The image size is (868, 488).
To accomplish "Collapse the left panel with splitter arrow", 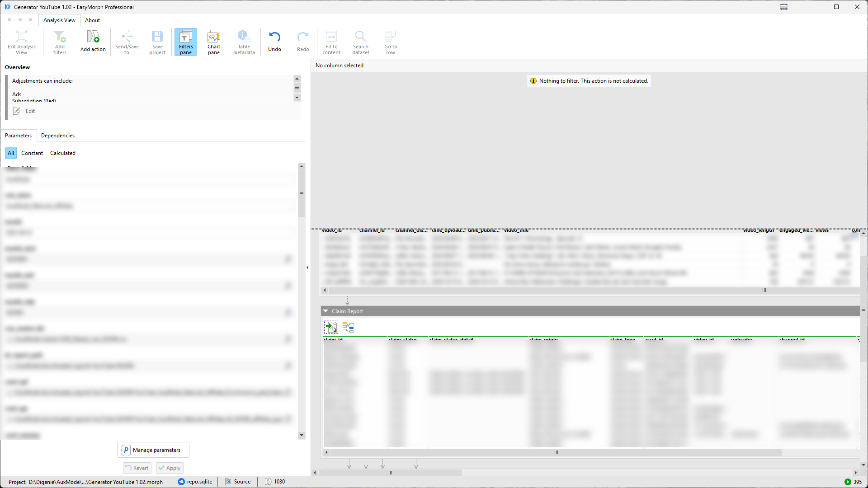I will [307, 267].
